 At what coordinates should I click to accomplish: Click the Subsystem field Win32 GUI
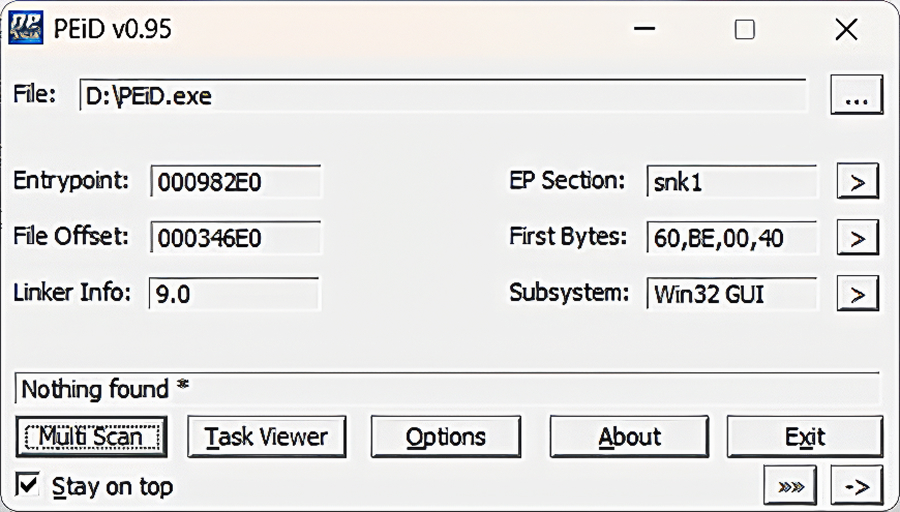pyautogui.click(x=732, y=293)
